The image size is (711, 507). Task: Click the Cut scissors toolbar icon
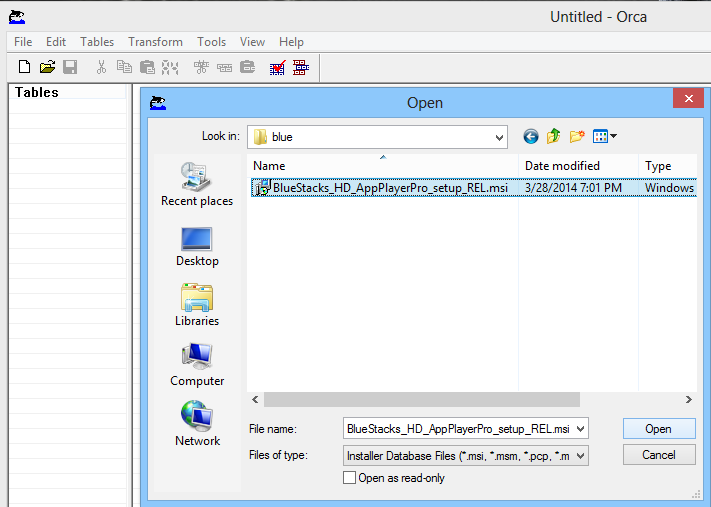(101, 67)
